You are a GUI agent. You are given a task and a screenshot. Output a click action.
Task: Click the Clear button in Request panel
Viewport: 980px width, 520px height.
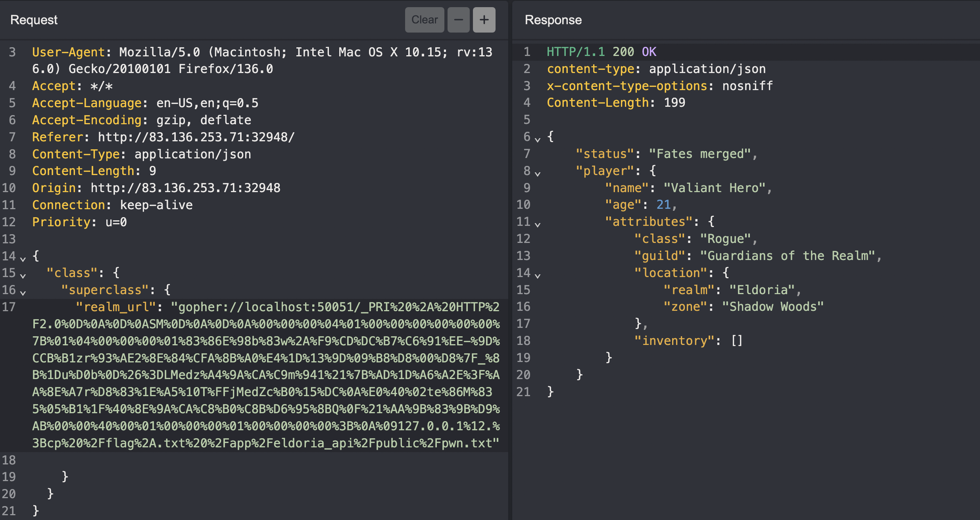424,20
